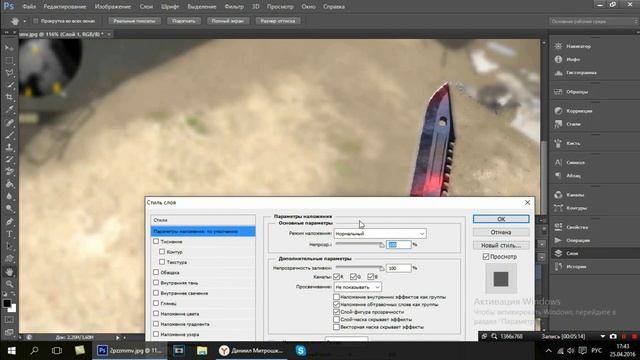The width and height of the screenshot is (640, 360).
Task: Open the Свойства properties panel
Action: click(x=571, y=227)
